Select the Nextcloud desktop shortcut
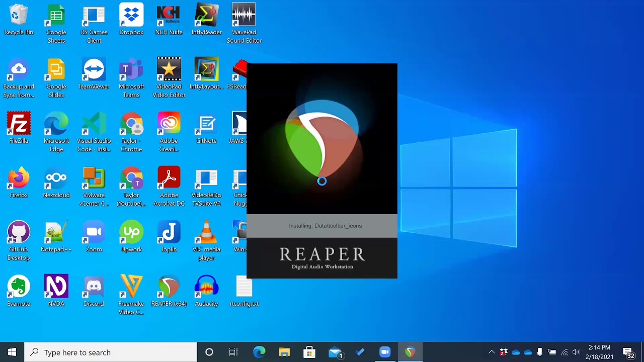Viewport: 644px width, 362px height. 56,183
